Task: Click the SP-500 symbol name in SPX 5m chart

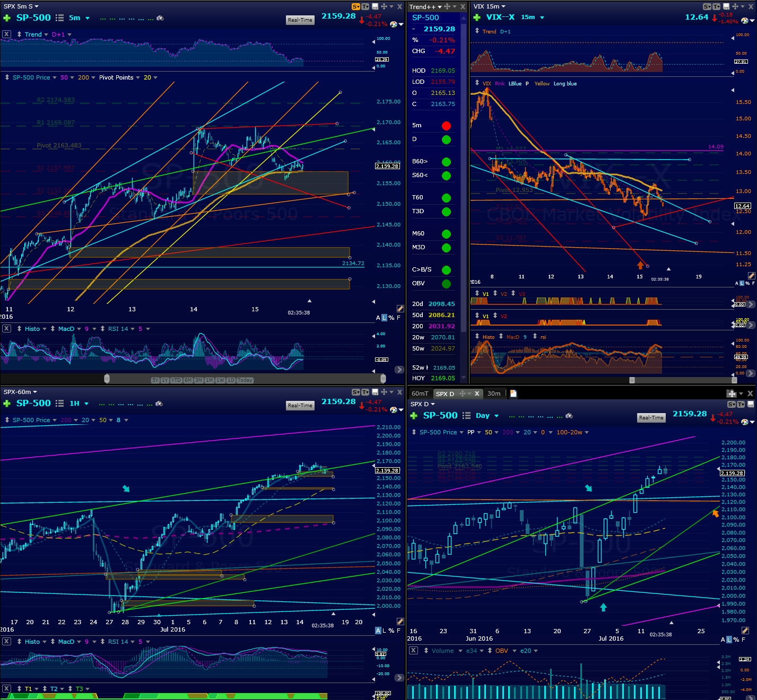Action: click(33, 17)
